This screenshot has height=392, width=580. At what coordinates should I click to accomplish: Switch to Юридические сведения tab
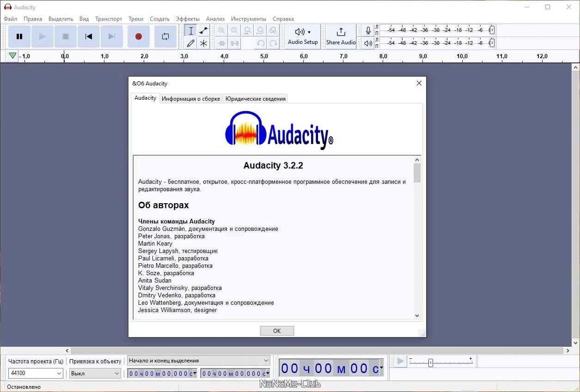(256, 99)
